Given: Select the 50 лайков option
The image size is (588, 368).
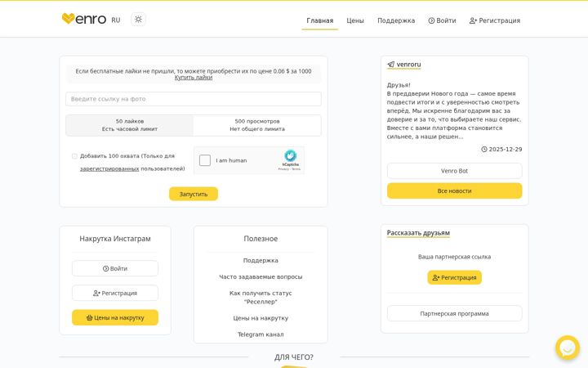Looking at the screenshot, I should [x=130, y=125].
